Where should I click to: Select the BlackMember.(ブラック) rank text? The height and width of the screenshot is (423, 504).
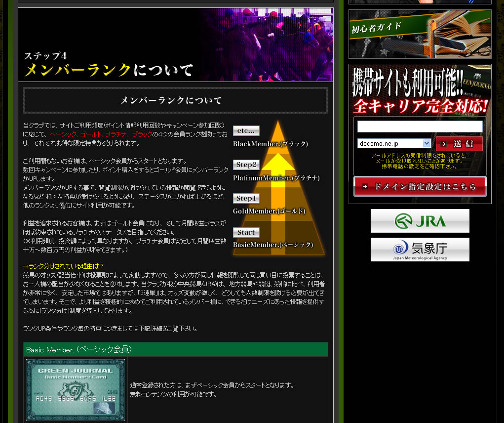click(271, 144)
